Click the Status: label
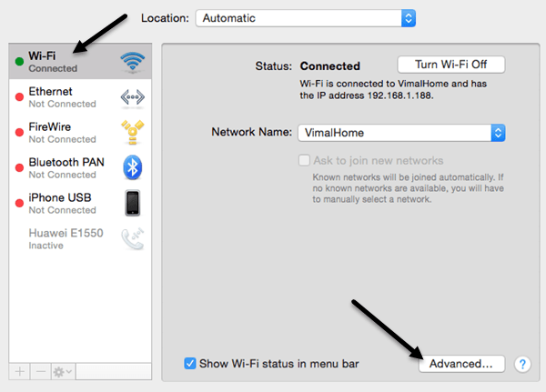Viewport: 546px width, 392px height. point(273,66)
